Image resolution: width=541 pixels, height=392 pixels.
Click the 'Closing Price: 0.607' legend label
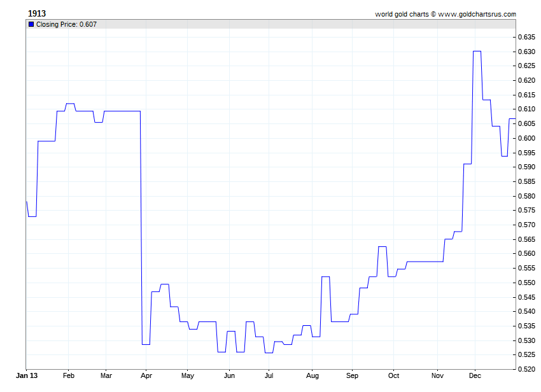66,24
